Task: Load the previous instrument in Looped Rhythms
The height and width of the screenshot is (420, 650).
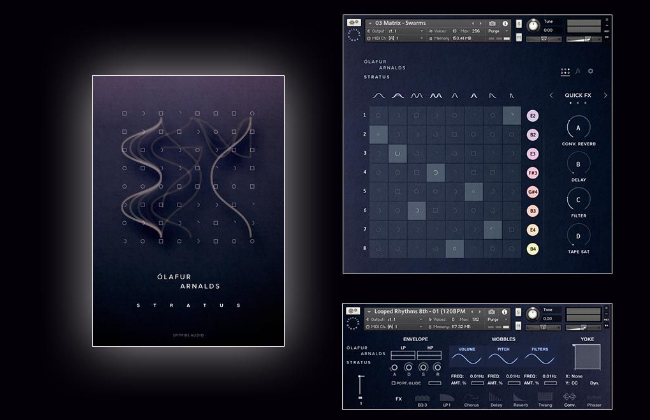Action: (472, 312)
